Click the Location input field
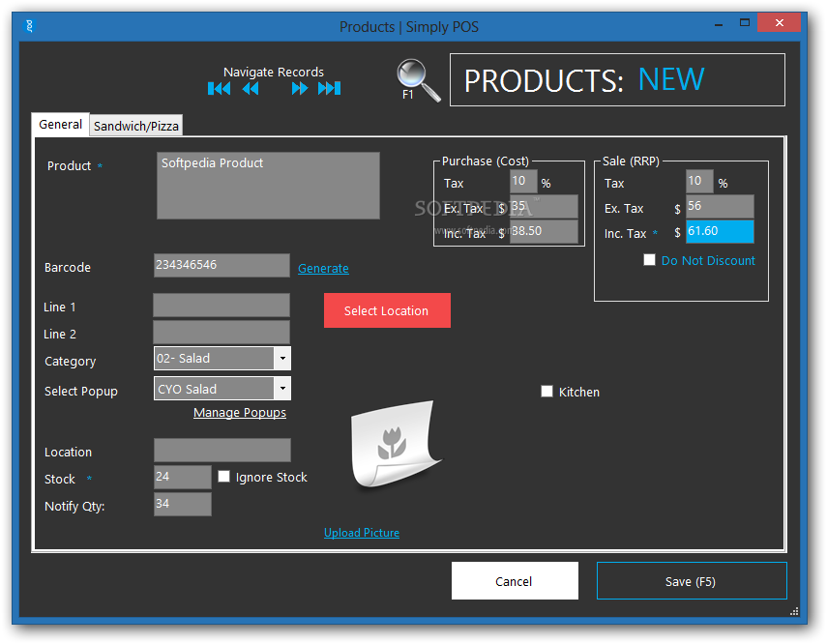 pos(222,451)
